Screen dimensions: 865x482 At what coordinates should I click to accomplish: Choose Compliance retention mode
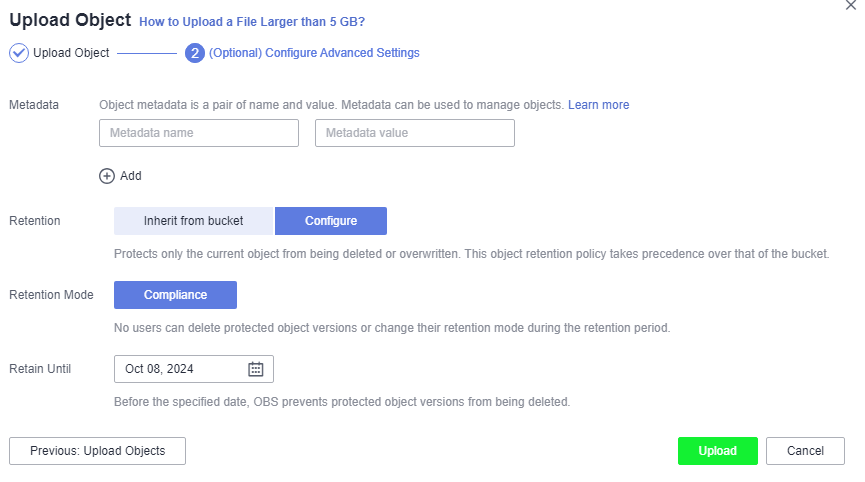click(175, 295)
